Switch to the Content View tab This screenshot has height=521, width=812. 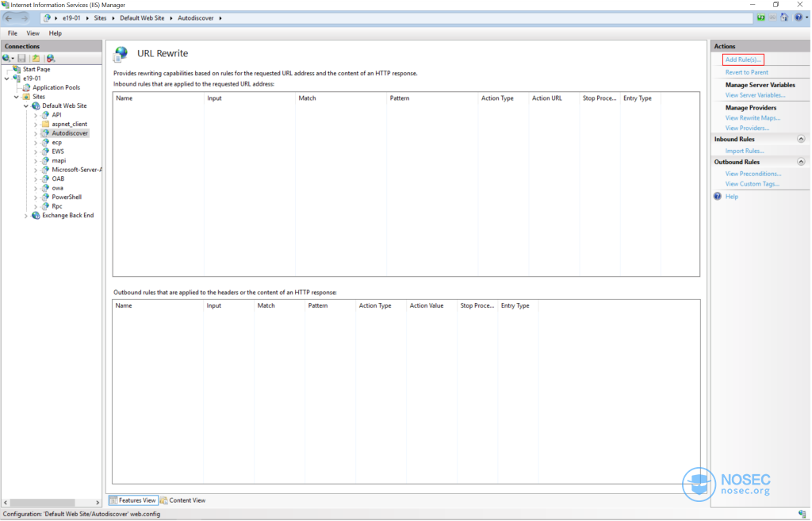coord(183,500)
